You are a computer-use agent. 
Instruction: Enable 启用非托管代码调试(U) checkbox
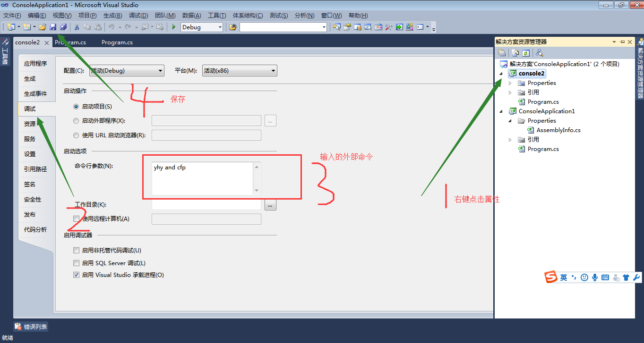[76, 251]
